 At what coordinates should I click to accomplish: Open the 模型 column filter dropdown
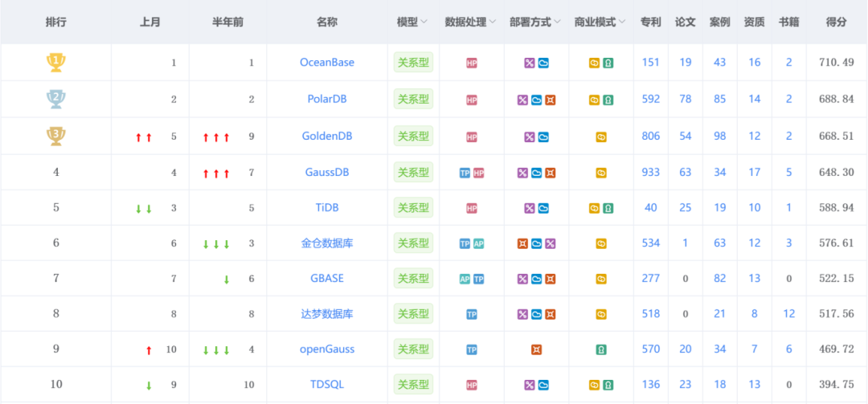point(424,22)
